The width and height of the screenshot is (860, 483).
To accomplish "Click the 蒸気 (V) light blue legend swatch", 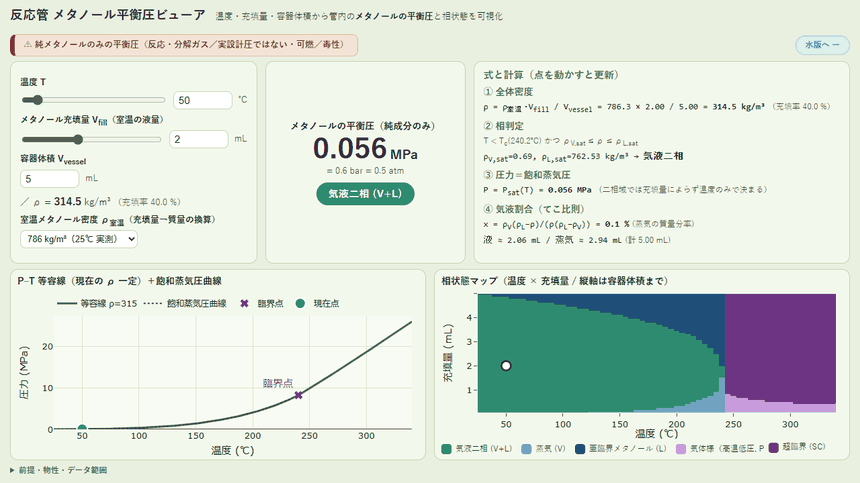I will (526, 448).
